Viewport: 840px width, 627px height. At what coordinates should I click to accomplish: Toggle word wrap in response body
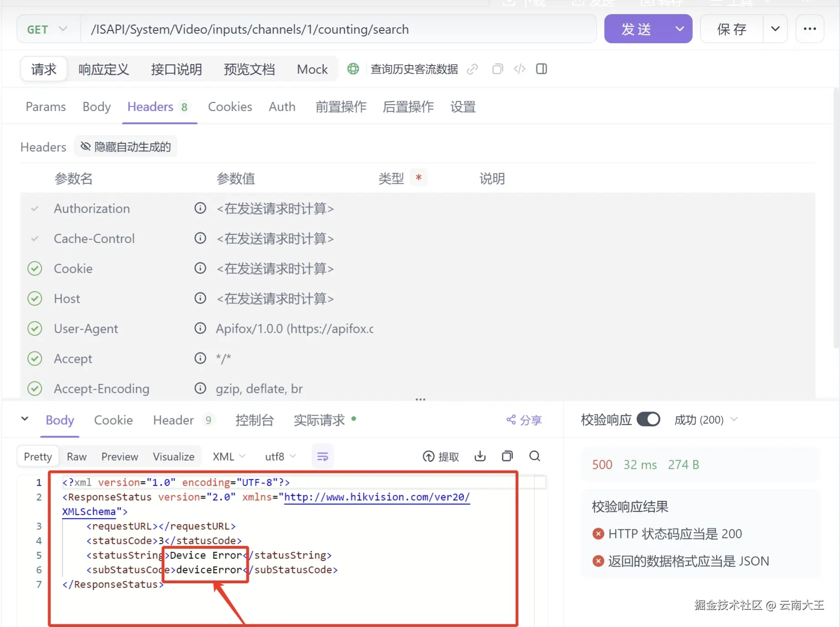pos(322,456)
